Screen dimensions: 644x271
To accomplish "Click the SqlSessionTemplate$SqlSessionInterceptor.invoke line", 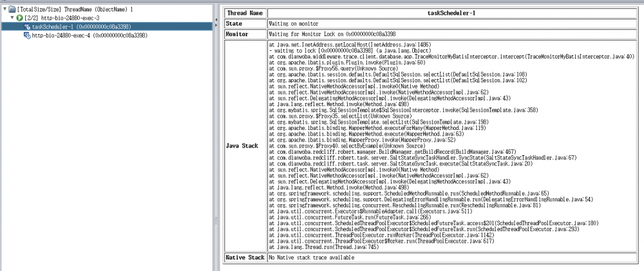I will 403,110.
